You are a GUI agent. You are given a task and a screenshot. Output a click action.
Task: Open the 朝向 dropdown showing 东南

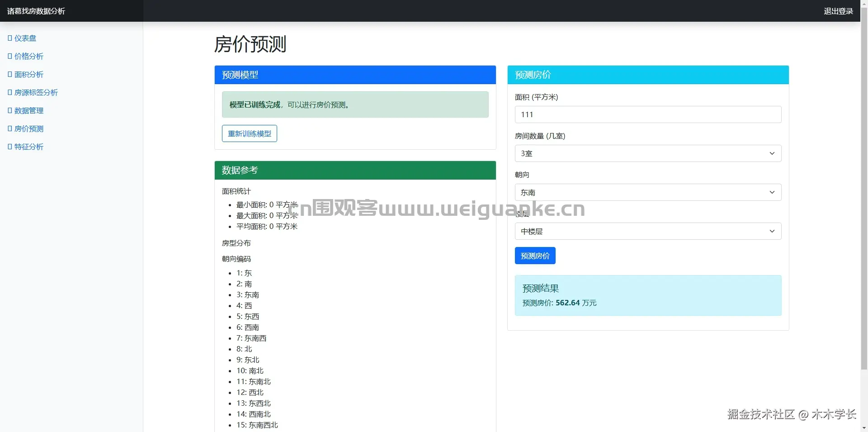(x=648, y=192)
